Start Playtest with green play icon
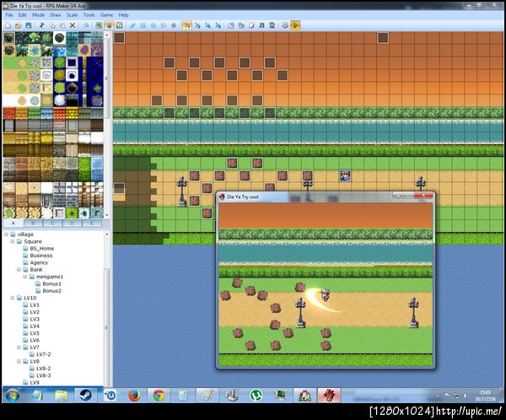The height and width of the screenshot is (420, 506). coord(295,25)
